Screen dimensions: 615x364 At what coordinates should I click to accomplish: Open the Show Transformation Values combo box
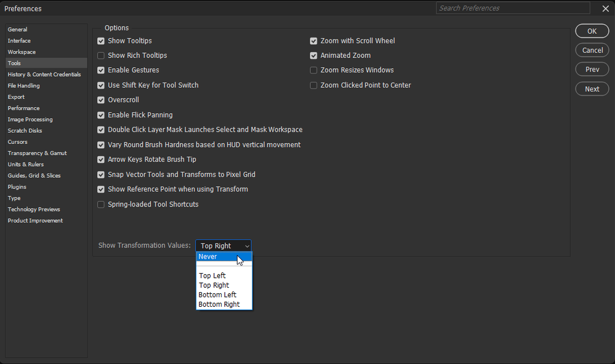tap(223, 245)
